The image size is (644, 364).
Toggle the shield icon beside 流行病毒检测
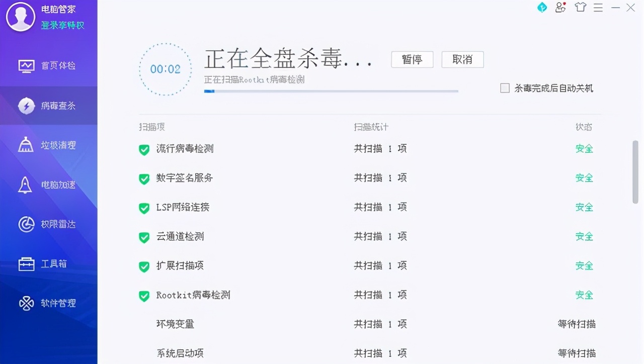pyautogui.click(x=143, y=149)
